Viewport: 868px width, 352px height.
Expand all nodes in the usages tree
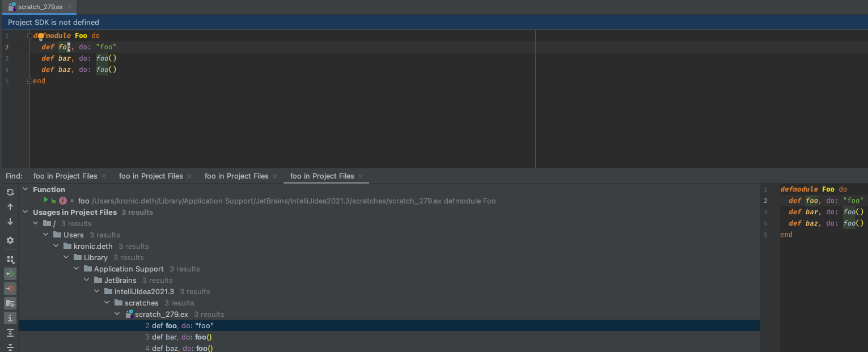click(10, 333)
